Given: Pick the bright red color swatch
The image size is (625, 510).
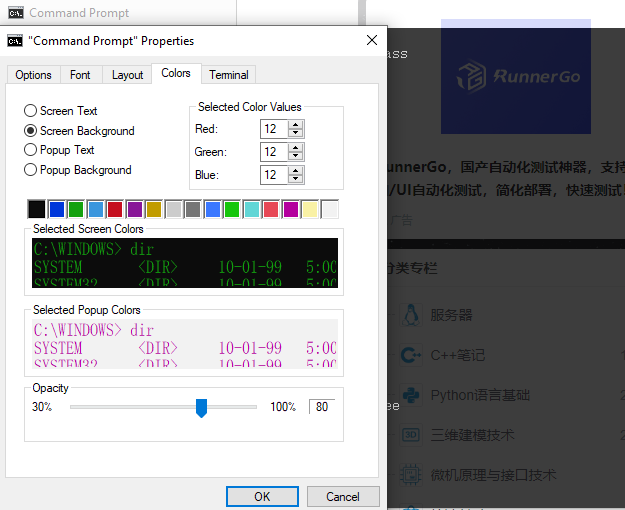Looking at the screenshot, I should [x=271, y=209].
